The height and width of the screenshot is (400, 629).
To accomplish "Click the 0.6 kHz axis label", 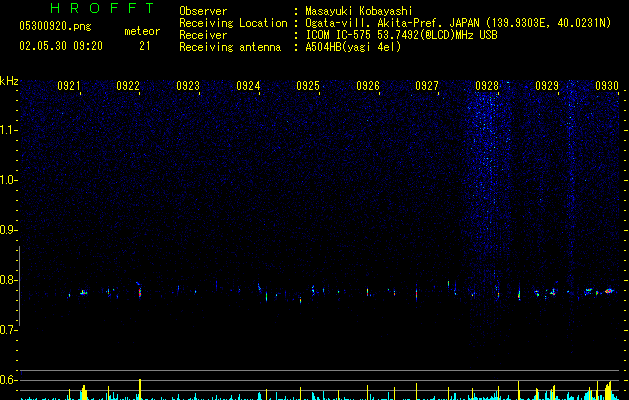I will 8,380.
